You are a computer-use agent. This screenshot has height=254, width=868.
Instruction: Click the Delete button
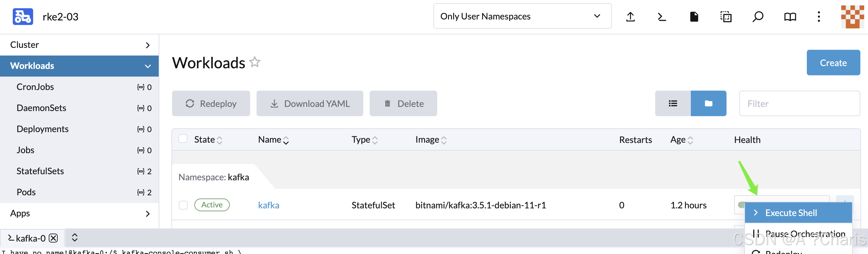(x=403, y=104)
